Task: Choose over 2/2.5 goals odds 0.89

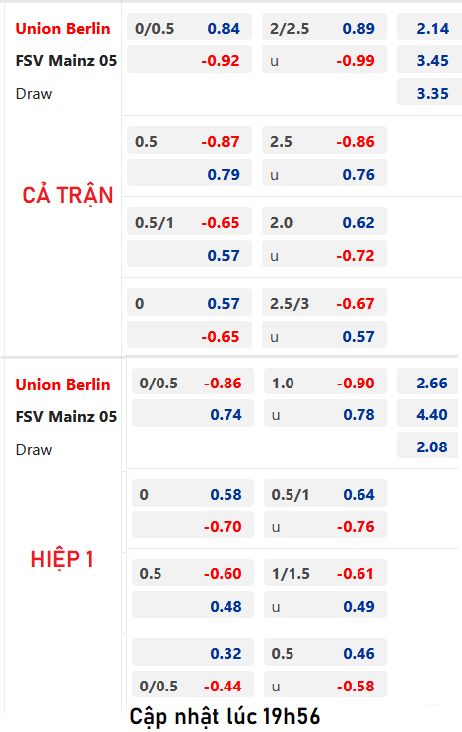Action: click(324, 28)
